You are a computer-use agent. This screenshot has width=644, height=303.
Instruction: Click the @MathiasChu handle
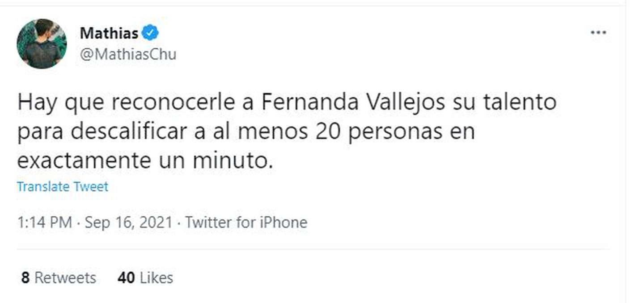tap(128, 54)
